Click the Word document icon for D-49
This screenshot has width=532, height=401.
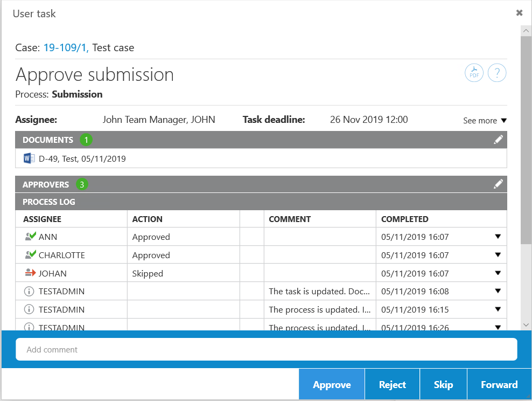[29, 158]
